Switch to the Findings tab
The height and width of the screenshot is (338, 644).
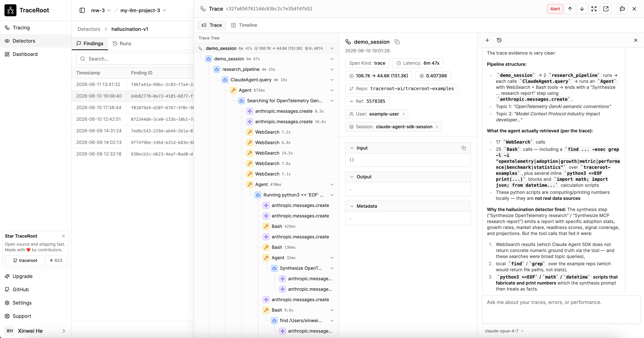(x=90, y=44)
